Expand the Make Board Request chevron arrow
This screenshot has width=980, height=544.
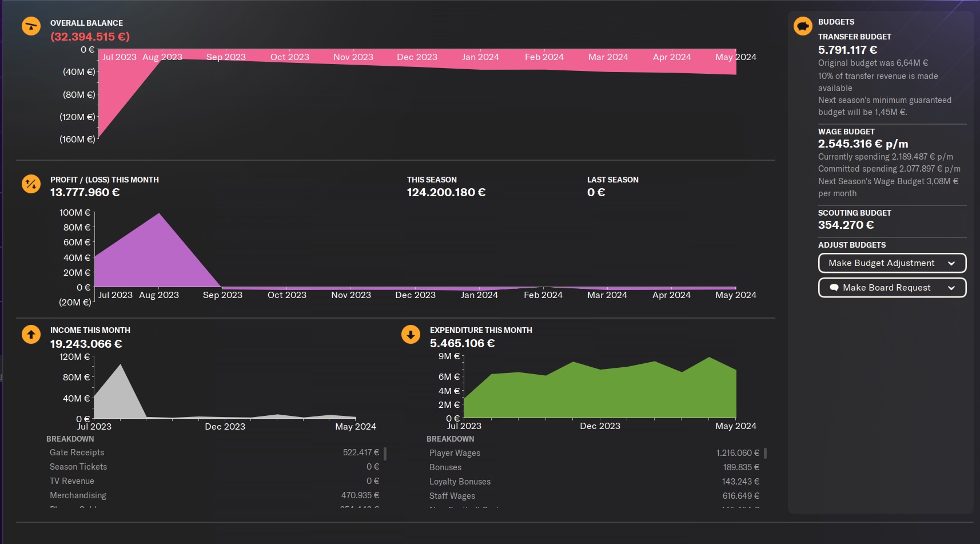[x=951, y=288]
